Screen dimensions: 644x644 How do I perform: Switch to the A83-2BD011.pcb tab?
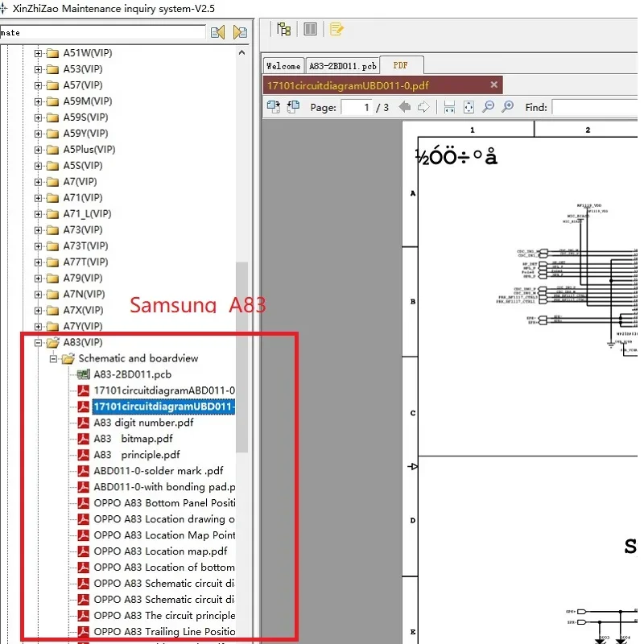tap(343, 66)
